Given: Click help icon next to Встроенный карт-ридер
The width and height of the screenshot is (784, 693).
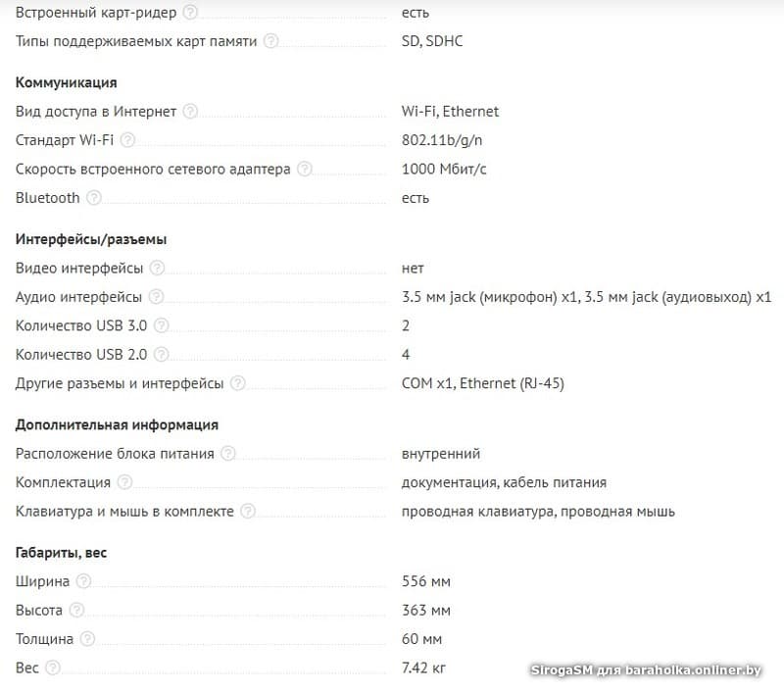Looking at the screenshot, I should (x=190, y=12).
